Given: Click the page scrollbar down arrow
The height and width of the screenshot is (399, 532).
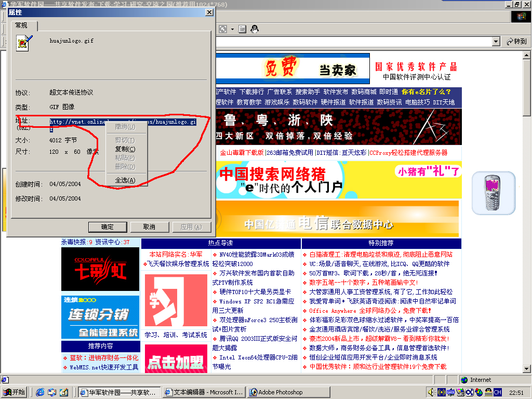Looking at the screenshot, I should (x=527, y=369).
